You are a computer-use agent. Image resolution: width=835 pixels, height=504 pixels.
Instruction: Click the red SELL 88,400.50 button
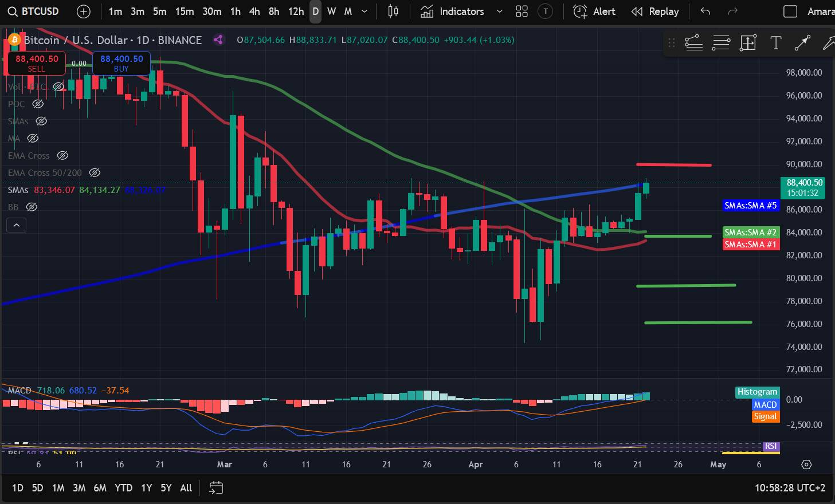[x=37, y=63]
